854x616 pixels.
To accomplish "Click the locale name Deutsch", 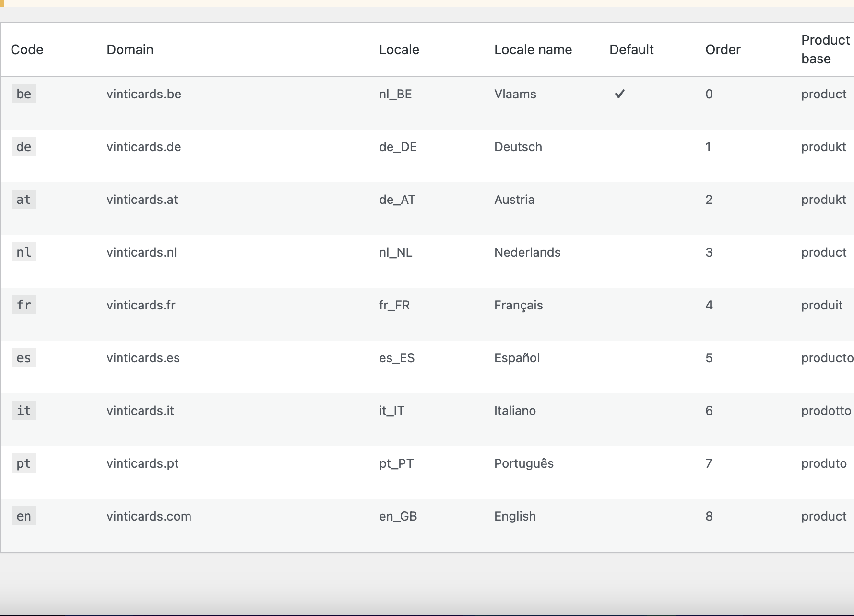I will (x=518, y=147).
